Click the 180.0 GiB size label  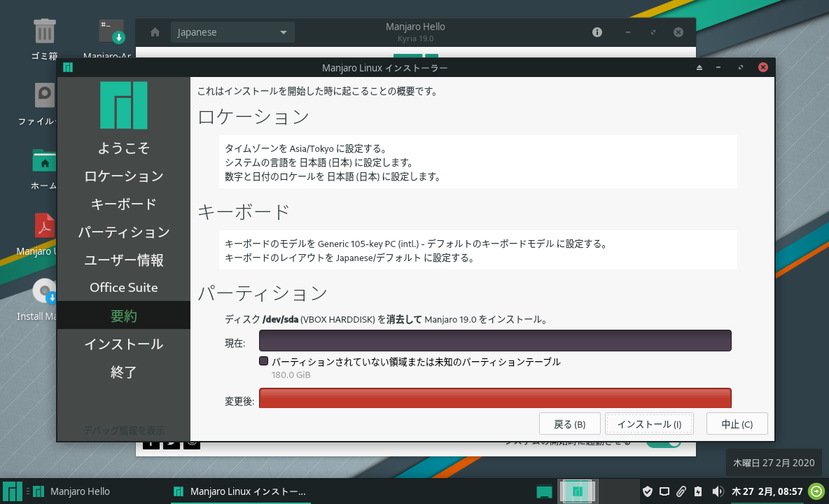click(291, 374)
